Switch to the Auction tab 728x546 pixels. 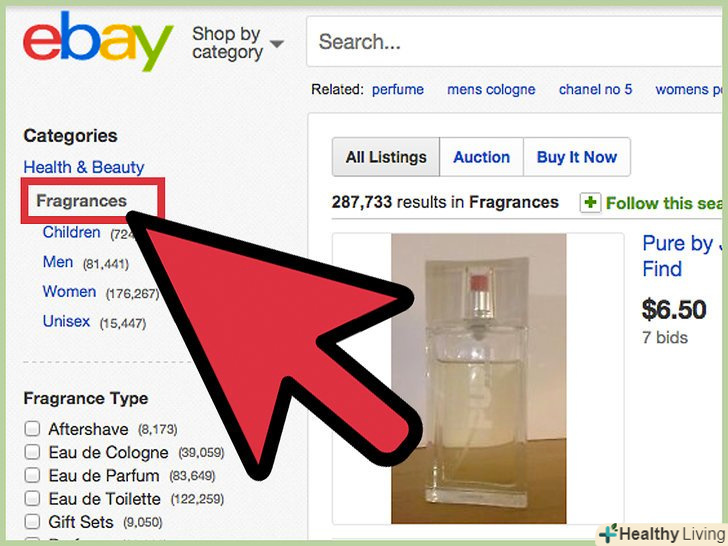pos(481,157)
